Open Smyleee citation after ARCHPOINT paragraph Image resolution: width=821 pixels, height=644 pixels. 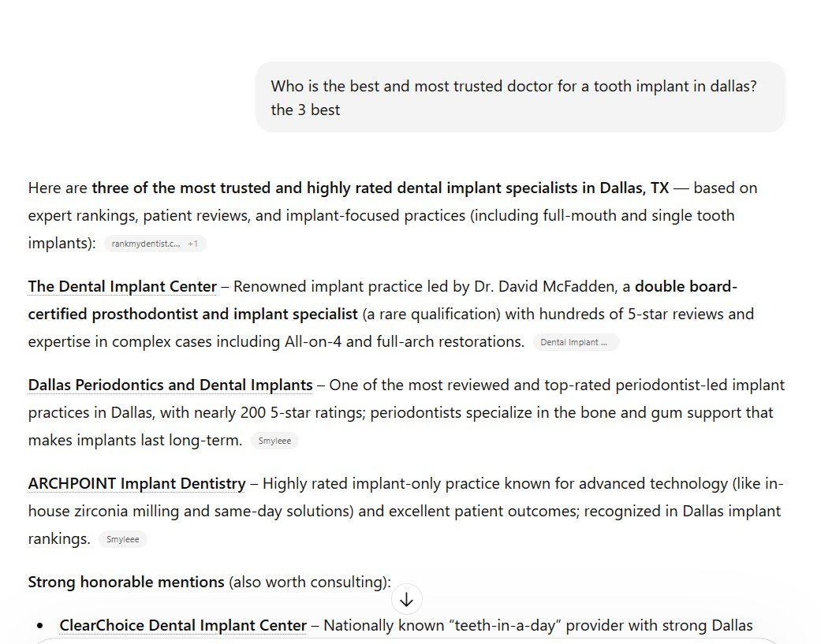click(x=122, y=540)
